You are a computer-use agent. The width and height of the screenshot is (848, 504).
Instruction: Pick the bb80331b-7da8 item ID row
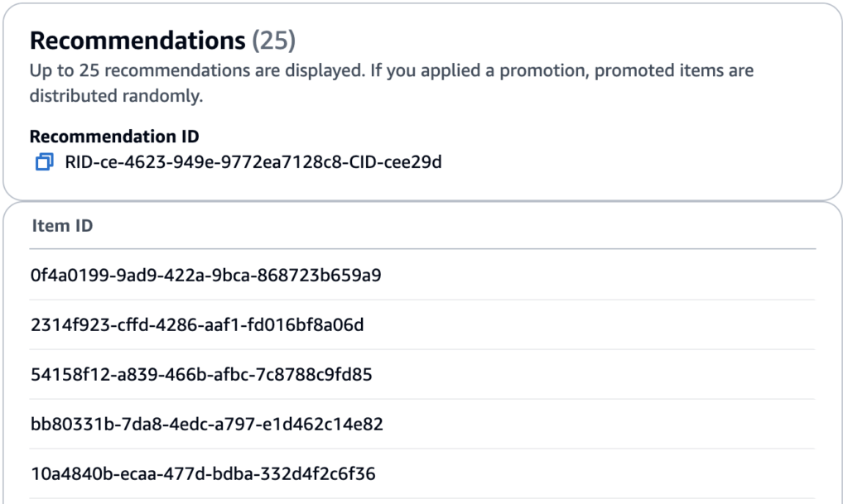(x=206, y=425)
